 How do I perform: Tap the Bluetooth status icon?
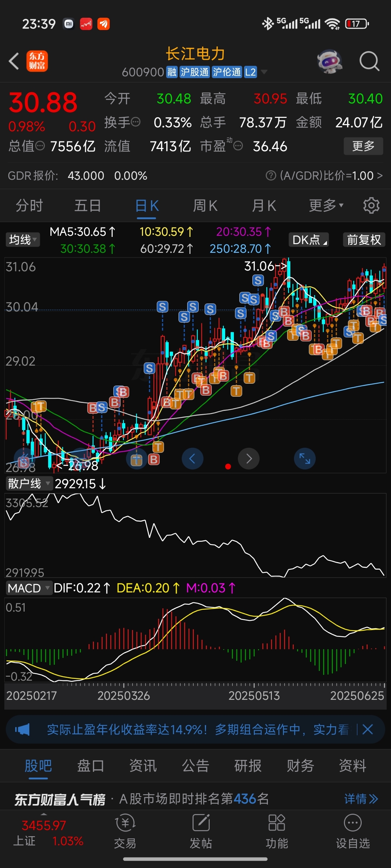pos(268,24)
